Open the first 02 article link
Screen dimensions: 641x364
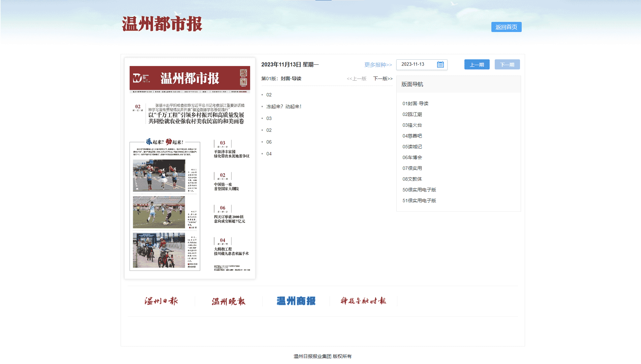point(269,95)
